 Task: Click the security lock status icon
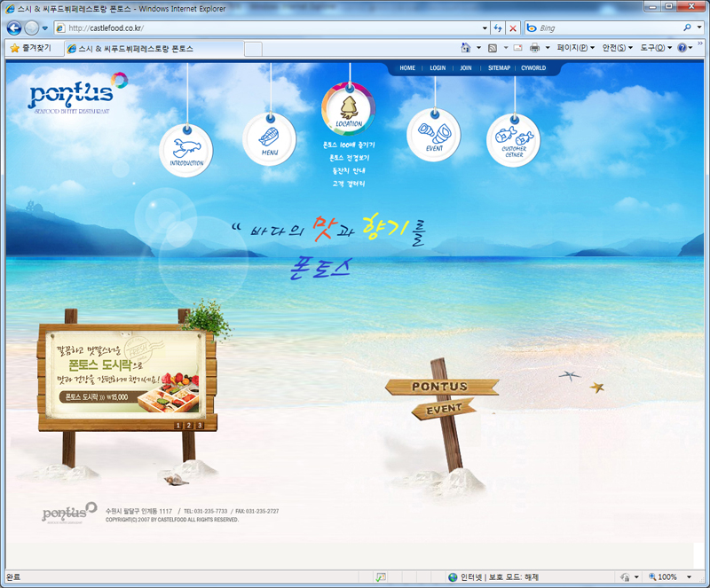pos(626,576)
